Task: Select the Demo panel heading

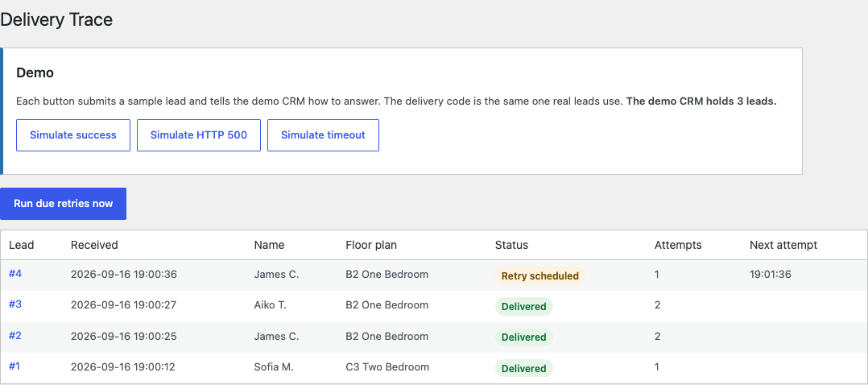Action: tap(35, 72)
